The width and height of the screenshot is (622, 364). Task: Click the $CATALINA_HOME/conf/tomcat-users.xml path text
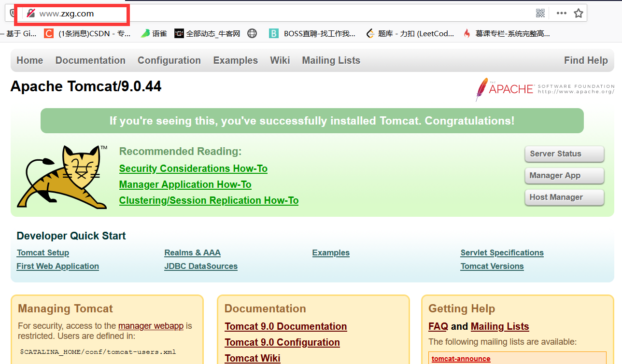coord(98,351)
